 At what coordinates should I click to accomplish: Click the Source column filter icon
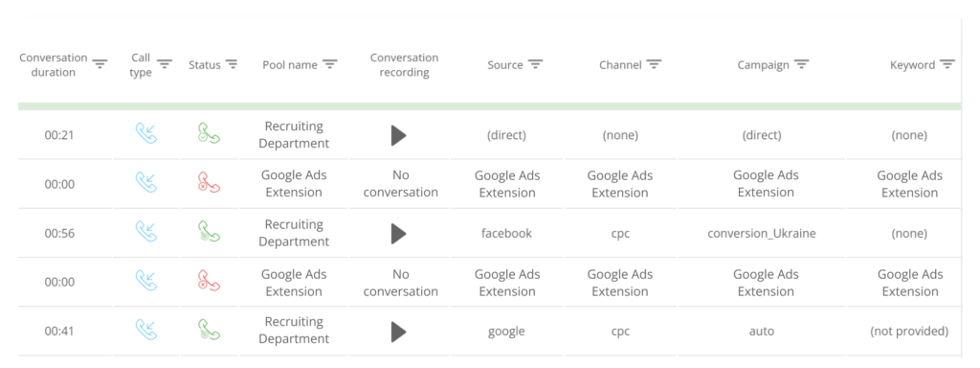535,64
